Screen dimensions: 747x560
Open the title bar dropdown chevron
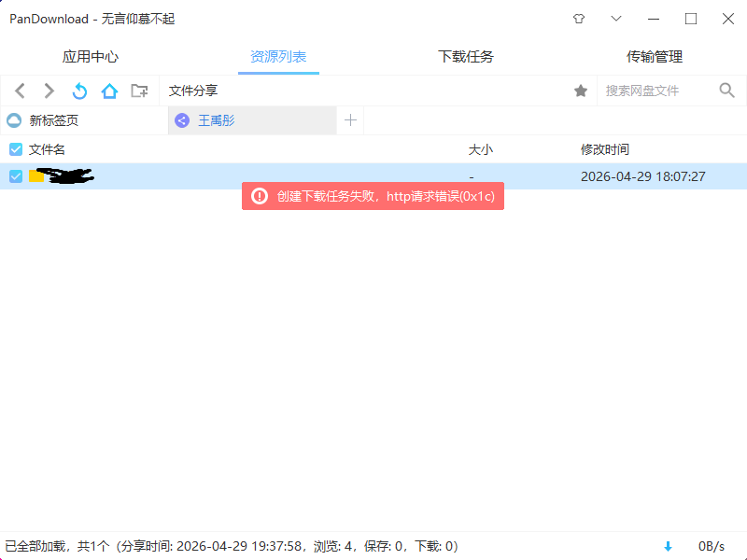pos(615,19)
